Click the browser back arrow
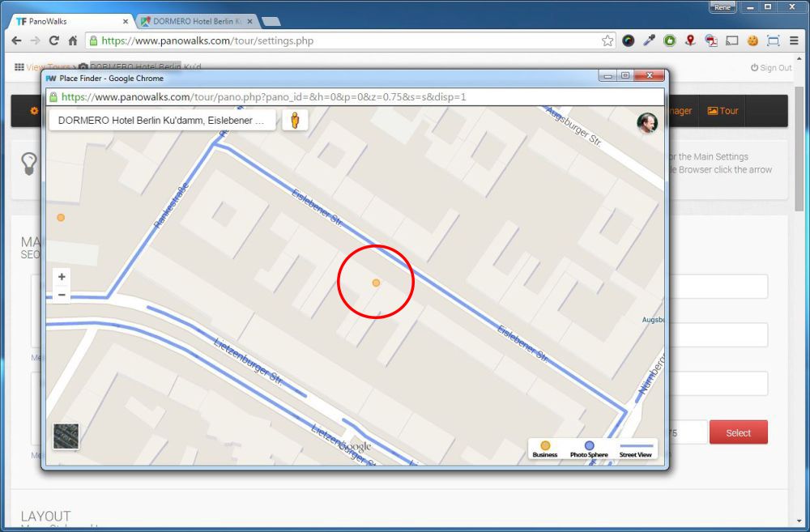Viewport: 810px width, 532px height. (x=17, y=40)
